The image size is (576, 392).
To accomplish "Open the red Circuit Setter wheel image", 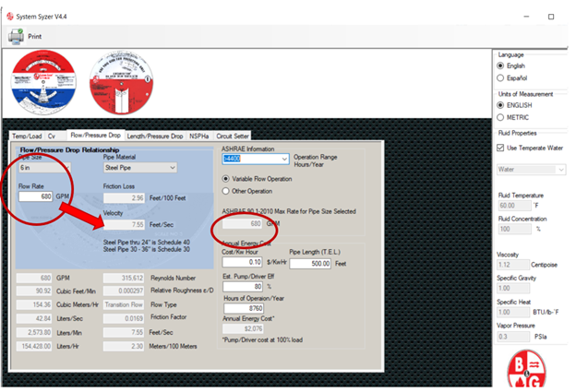I will tap(122, 82).
